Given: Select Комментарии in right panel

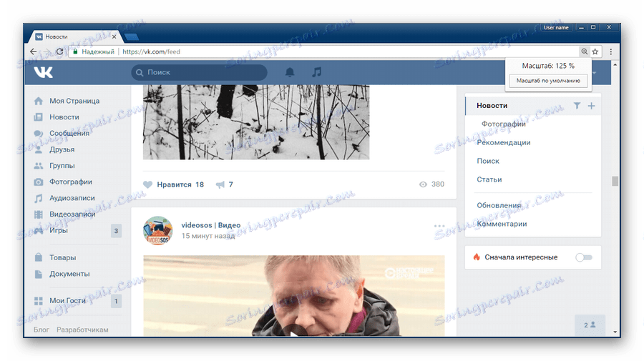Looking at the screenshot, I should pyautogui.click(x=502, y=224).
